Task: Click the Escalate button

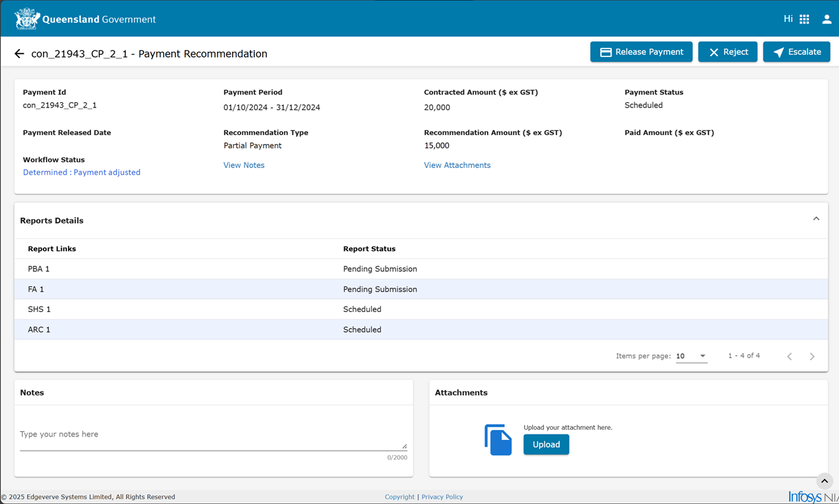Action: click(x=796, y=52)
